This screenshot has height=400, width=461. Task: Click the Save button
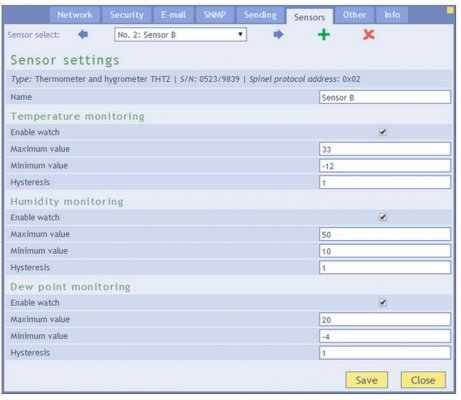[367, 380]
